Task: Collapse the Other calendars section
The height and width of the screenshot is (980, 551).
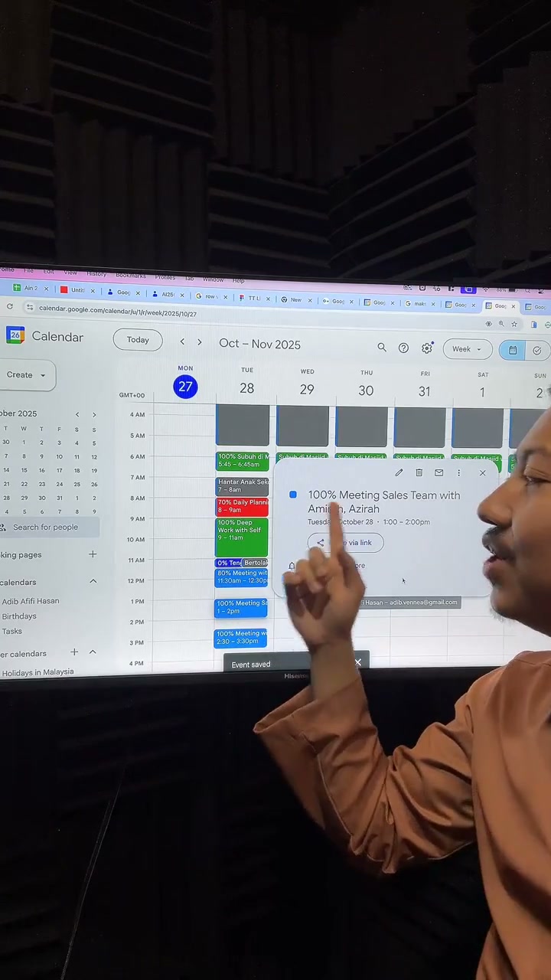Action: [x=93, y=652]
